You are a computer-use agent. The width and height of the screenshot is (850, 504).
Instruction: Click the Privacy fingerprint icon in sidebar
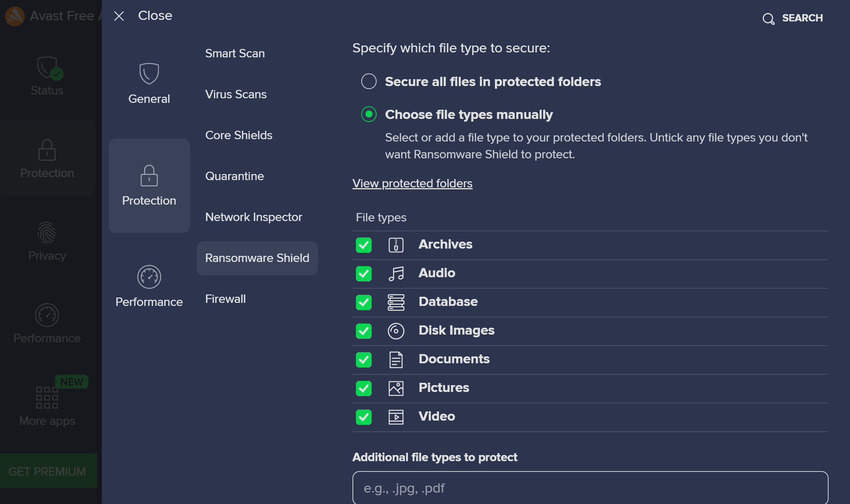click(x=47, y=233)
